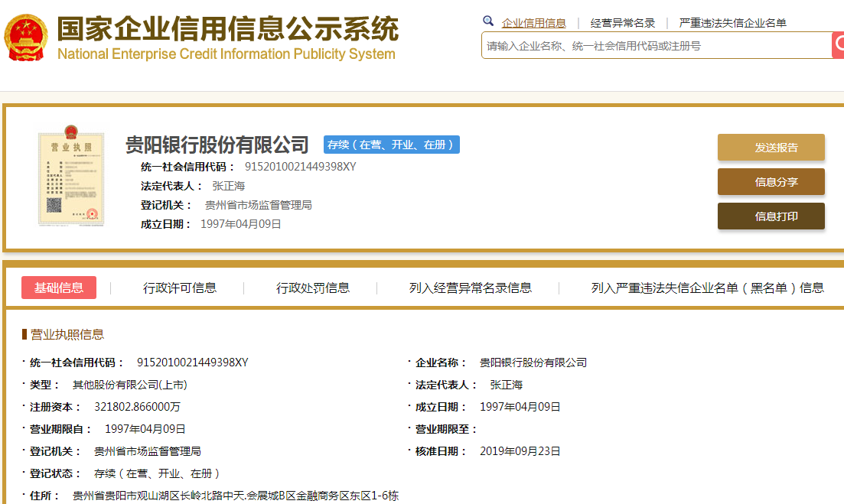Click the 国家企业信用信息公示系统 site title
Screen dimensions: 844x504
tap(228, 28)
